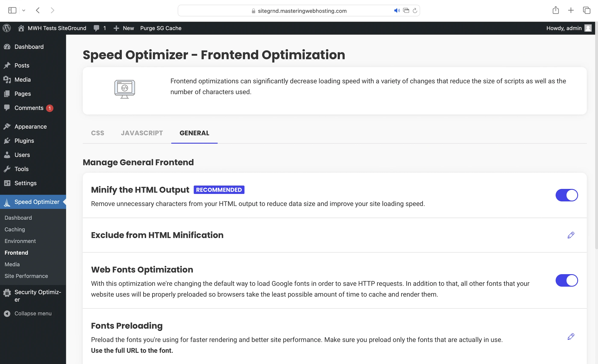Expand the Safari sidebar options chevron

(x=23, y=10)
